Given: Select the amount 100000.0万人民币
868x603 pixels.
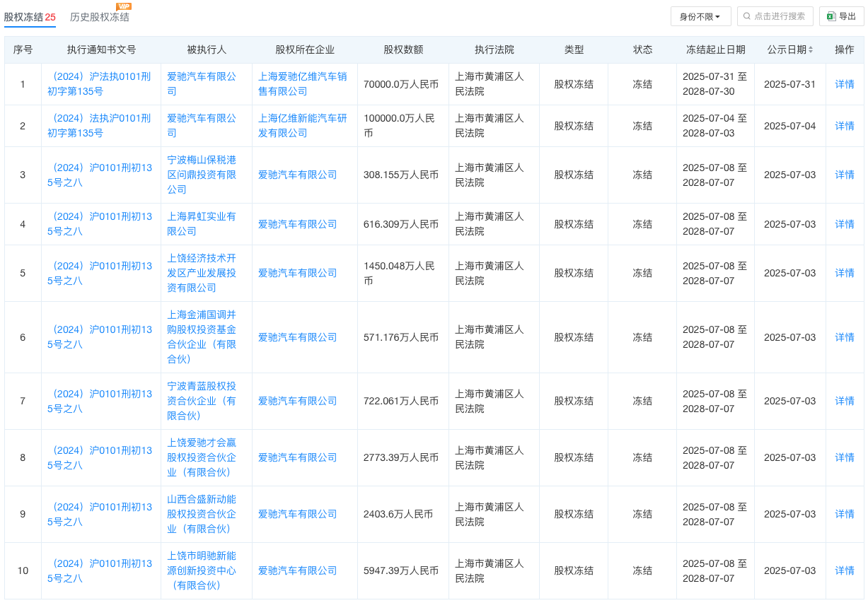Looking at the screenshot, I should click(x=401, y=126).
